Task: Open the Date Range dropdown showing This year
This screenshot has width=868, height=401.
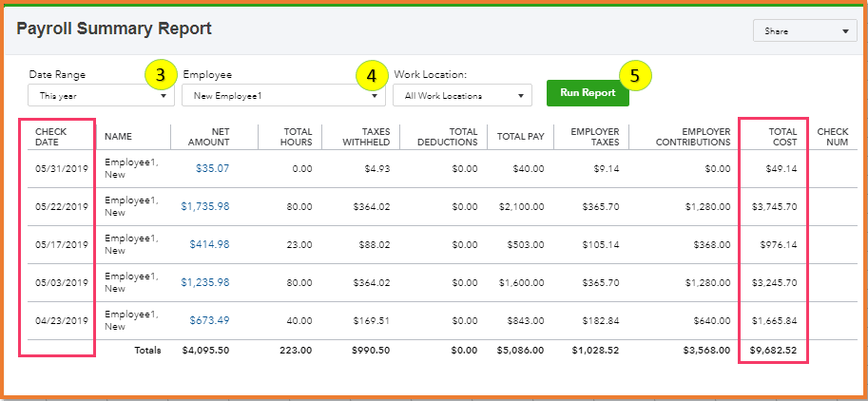Action: (x=101, y=96)
